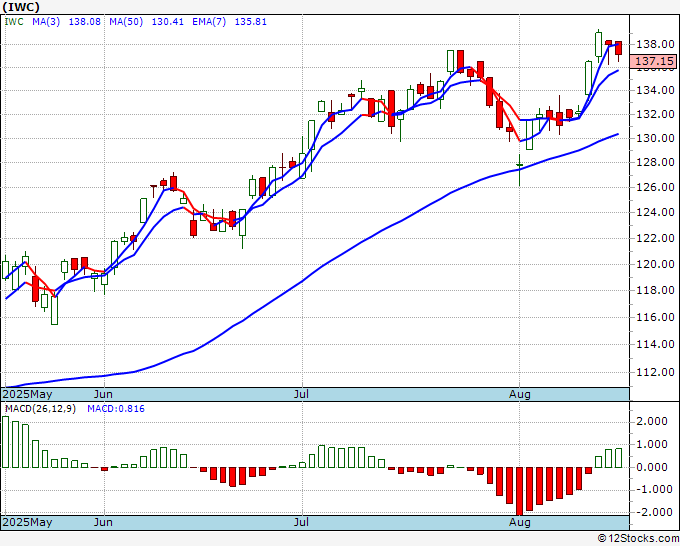680x546 pixels.
Task: Click the MACD(26,12,9) indicator label
Action: [x=40, y=409]
